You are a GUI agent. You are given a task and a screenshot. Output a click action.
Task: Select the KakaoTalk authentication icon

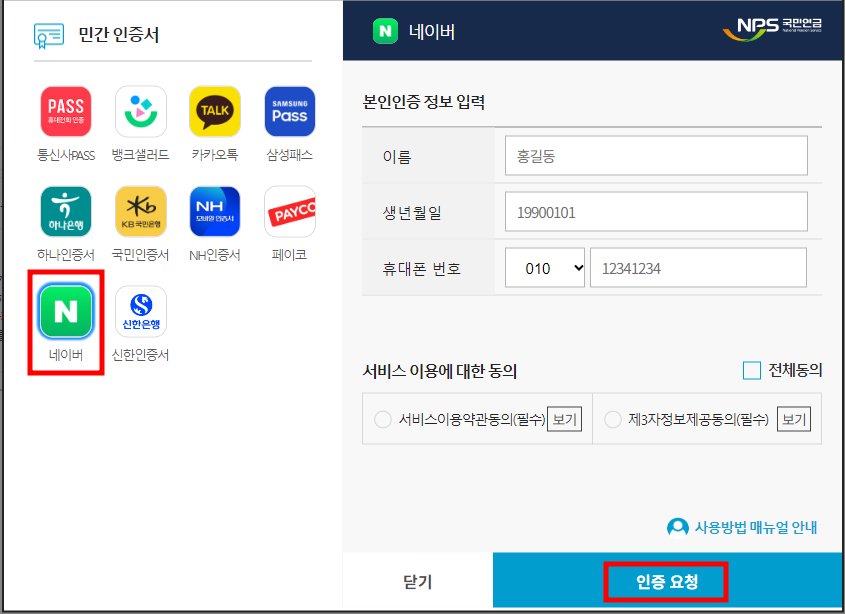coord(214,110)
